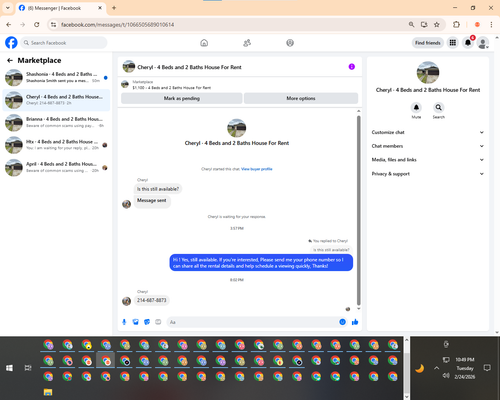Open the Groups icon in the top navigation
Viewport: 500px width, 400px height.
290,43
